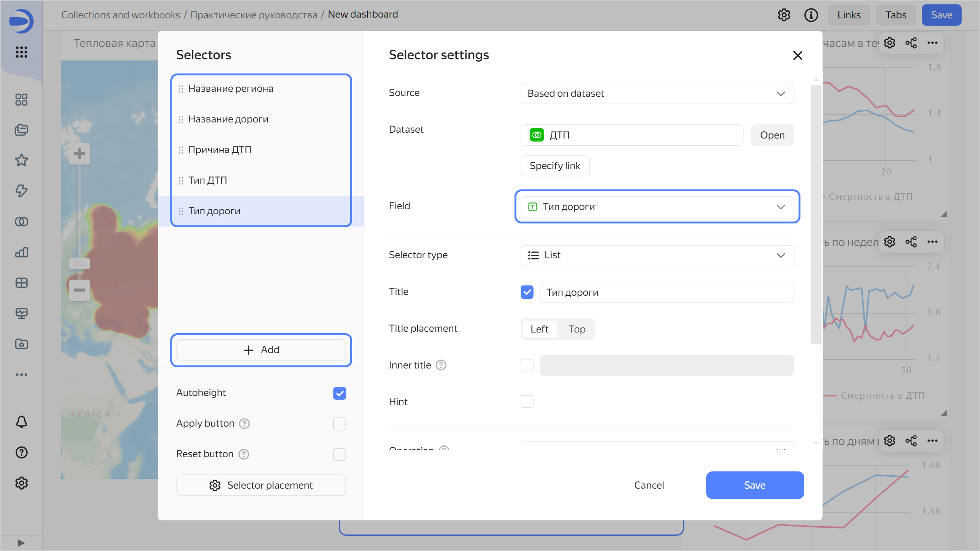Disable the Autoheight checkbox

339,393
